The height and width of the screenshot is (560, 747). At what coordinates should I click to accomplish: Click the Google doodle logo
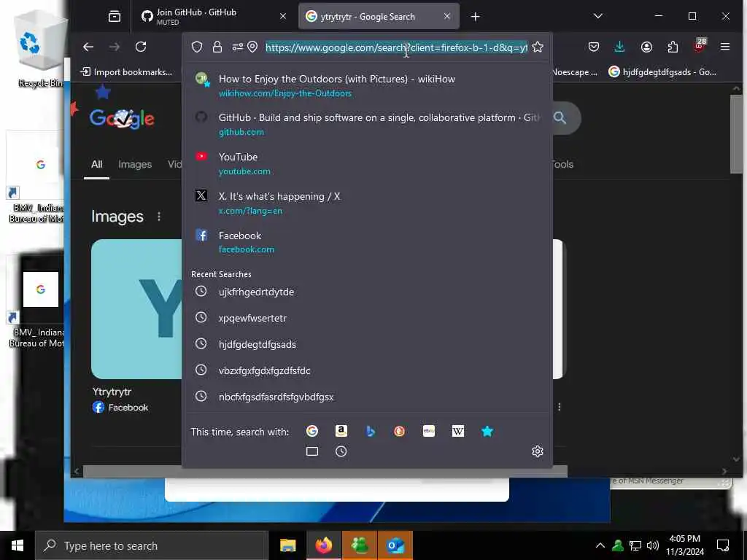click(122, 118)
